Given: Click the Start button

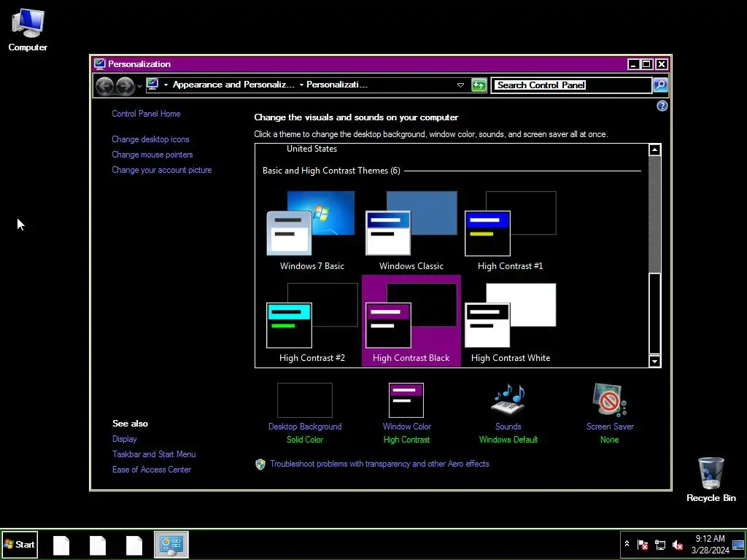Looking at the screenshot, I should (20, 544).
